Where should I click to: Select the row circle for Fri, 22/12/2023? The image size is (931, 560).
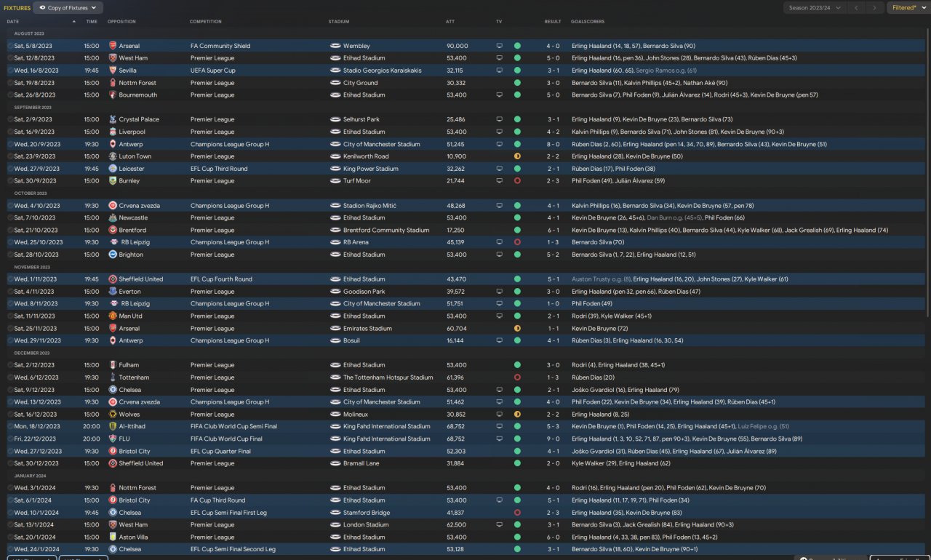[10, 439]
